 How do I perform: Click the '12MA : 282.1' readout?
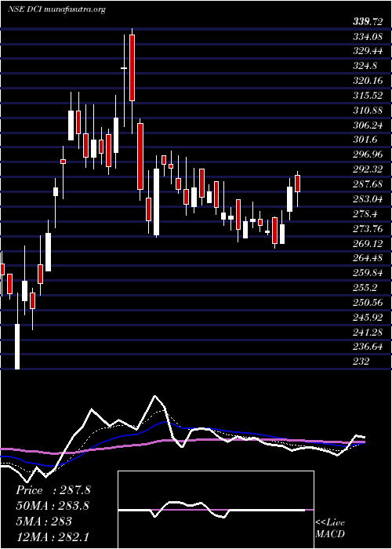(54, 537)
